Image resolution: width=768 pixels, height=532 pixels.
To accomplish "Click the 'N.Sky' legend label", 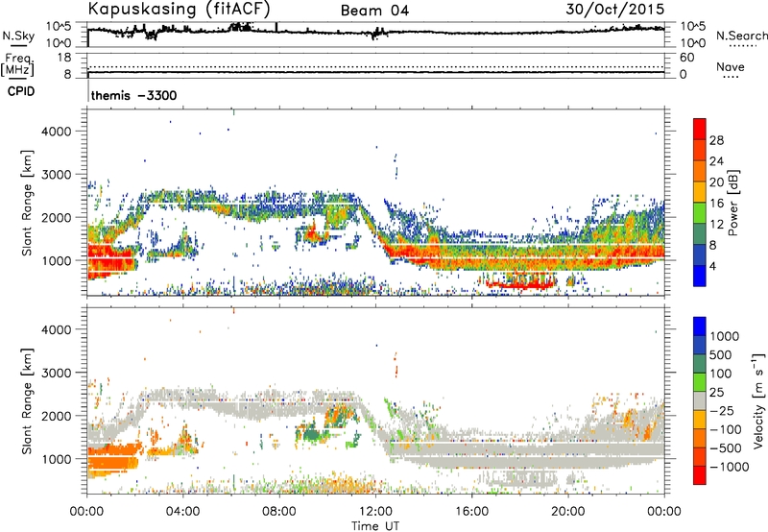I will tap(18, 36).
